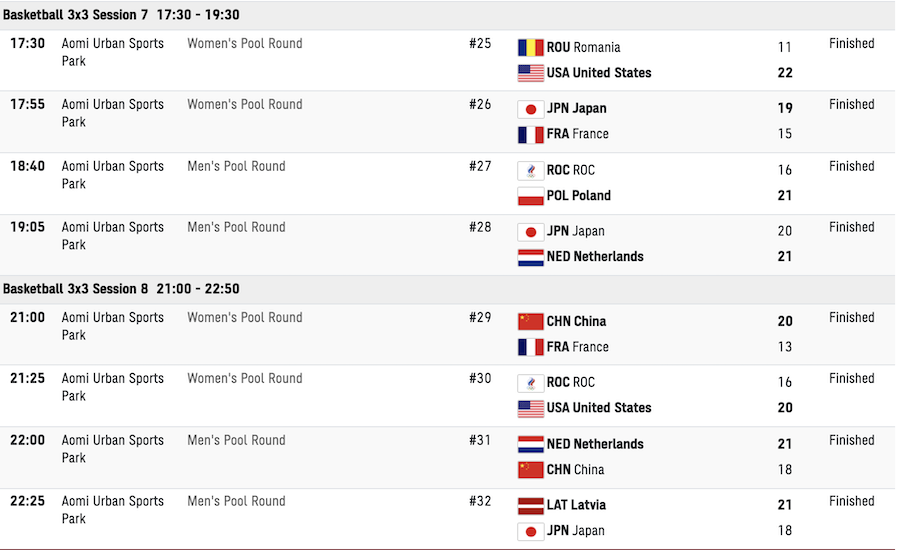Open the NED Netherlands team link in match #31
Image resolution: width=900 pixels, height=550 pixels.
[595, 444]
